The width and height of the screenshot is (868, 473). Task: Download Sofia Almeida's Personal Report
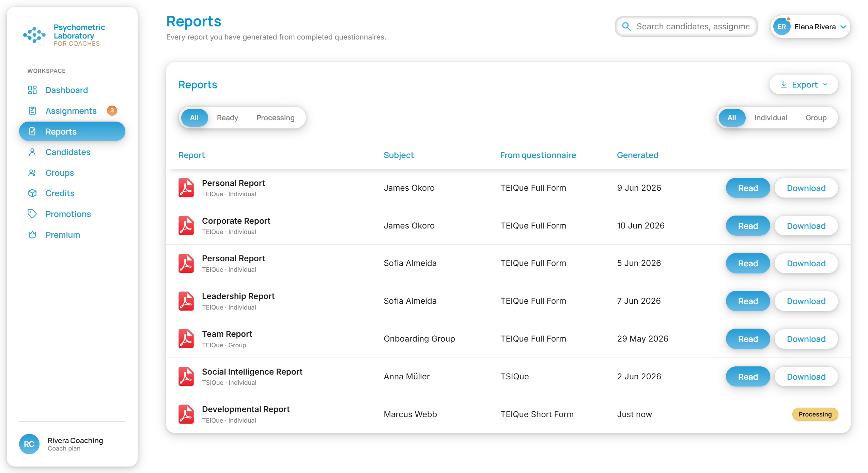806,263
